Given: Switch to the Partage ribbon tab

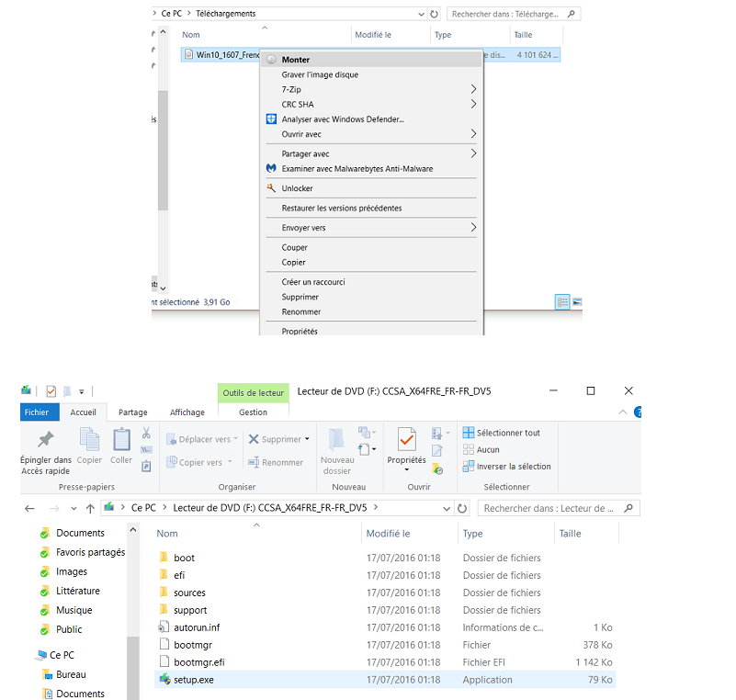Looking at the screenshot, I should coord(133,412).
